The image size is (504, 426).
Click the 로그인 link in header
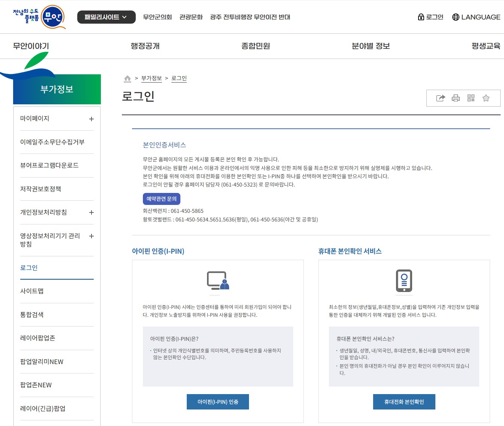coord(435,17)
